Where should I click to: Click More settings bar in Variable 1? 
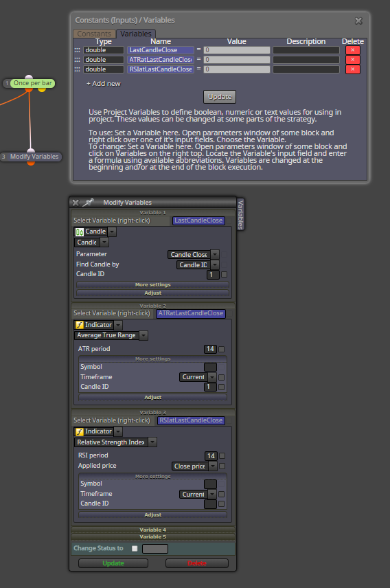point(153,284)
